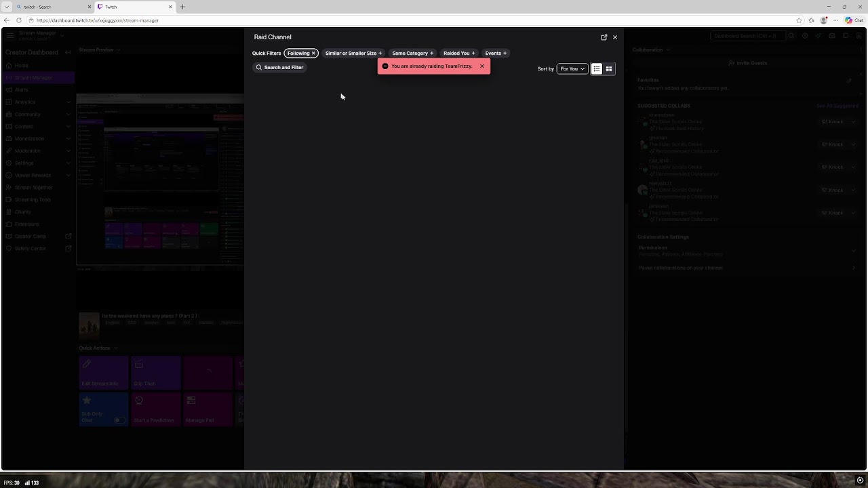This screenshot has height=488, width=868.
Task: Expand the Monetization sidebar section
Action: pos(38,139)
